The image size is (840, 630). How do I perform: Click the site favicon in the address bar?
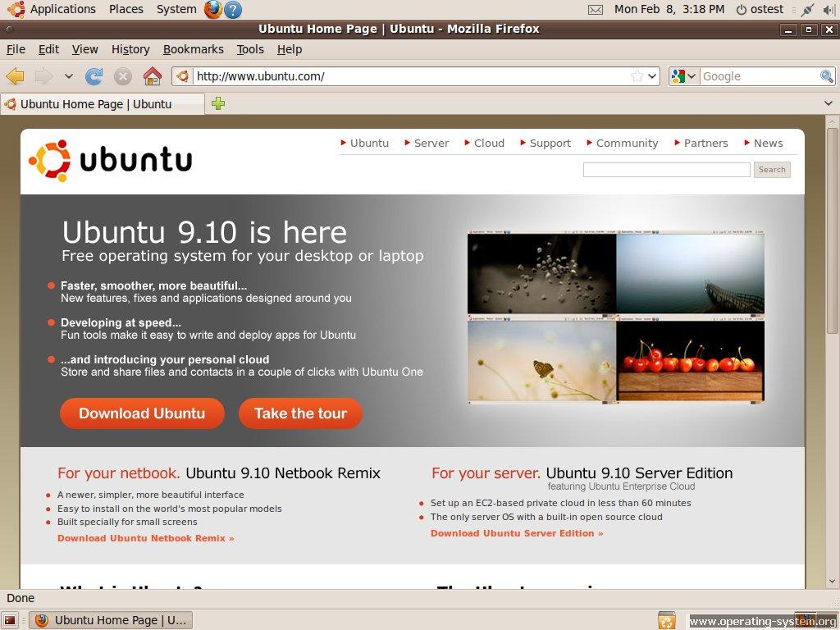[183, 76]
